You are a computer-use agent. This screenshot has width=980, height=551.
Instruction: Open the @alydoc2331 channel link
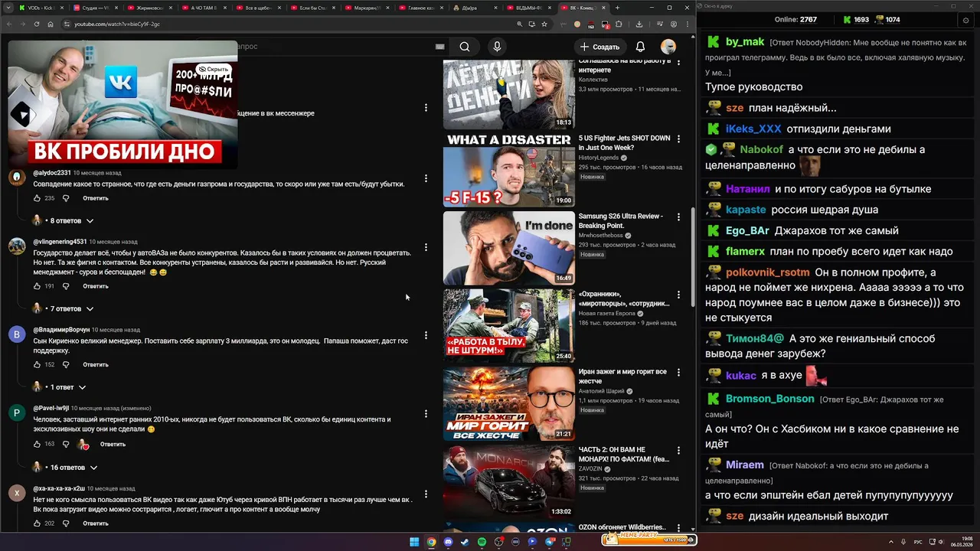tap(52, 173)
